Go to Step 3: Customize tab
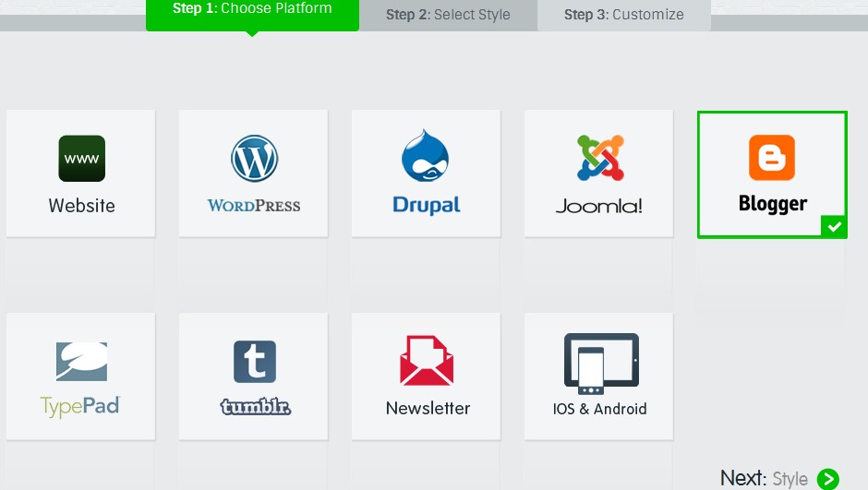This screenshot has height=490, width=868. [624, 15]
